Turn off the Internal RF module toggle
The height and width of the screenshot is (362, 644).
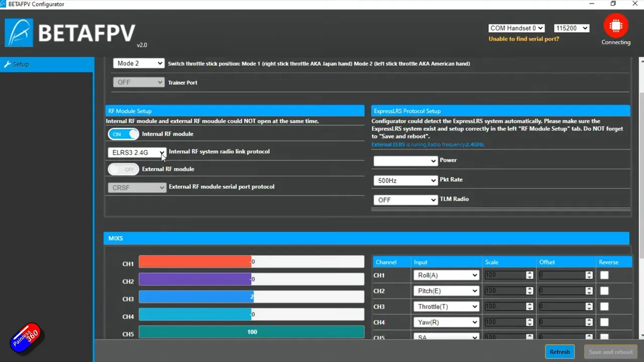pyautogui.click(x=123, y=134)
